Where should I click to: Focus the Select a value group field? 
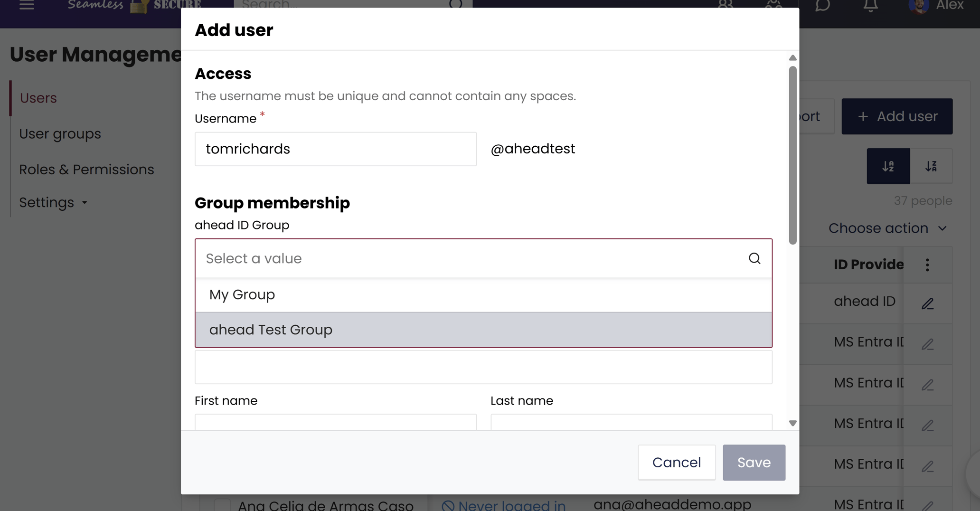point(483,258)
